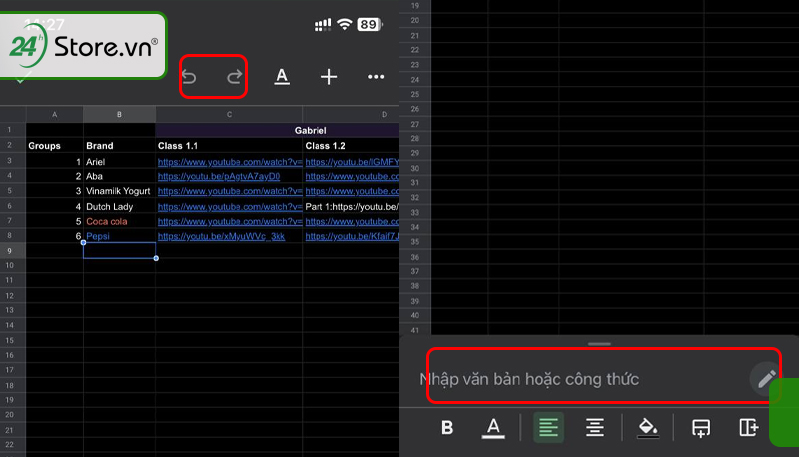Select the 'Dutch Lady' cell

click(119, 206)
